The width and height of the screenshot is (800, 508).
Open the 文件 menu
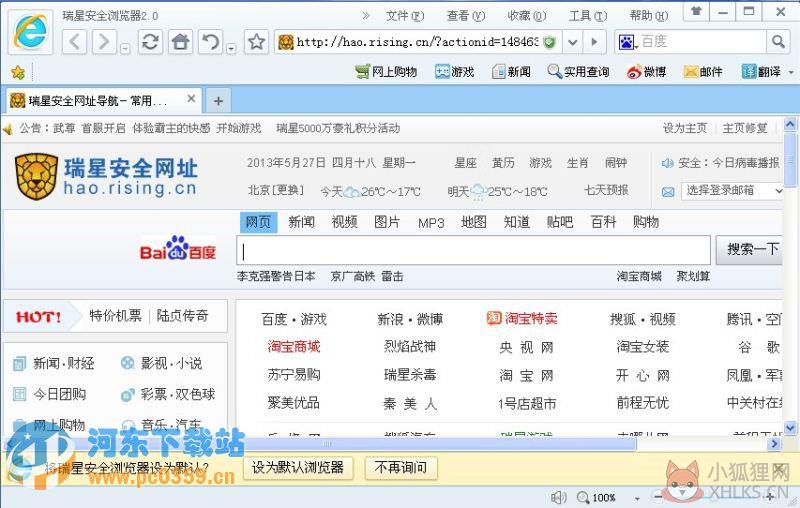[x=405, y=16]
